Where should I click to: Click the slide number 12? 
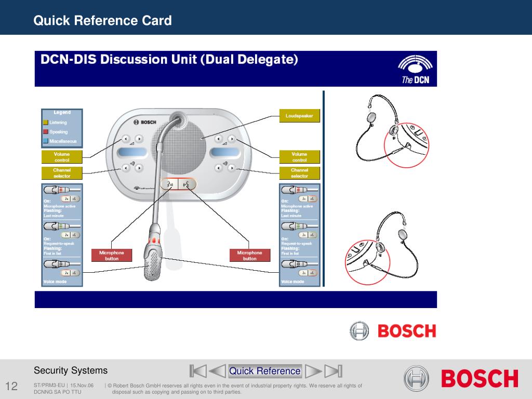[x=11, y=386]
